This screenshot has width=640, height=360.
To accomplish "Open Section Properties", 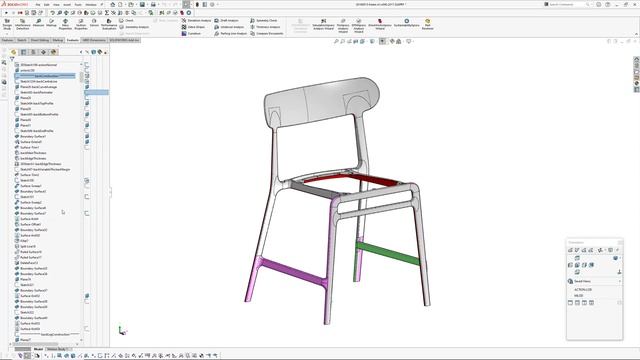I will tap(81, 24).
